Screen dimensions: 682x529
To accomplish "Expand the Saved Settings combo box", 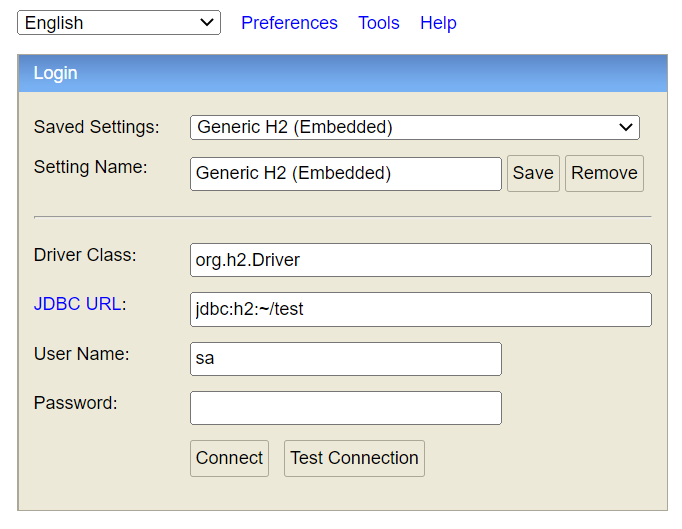I will pos(415,127).
